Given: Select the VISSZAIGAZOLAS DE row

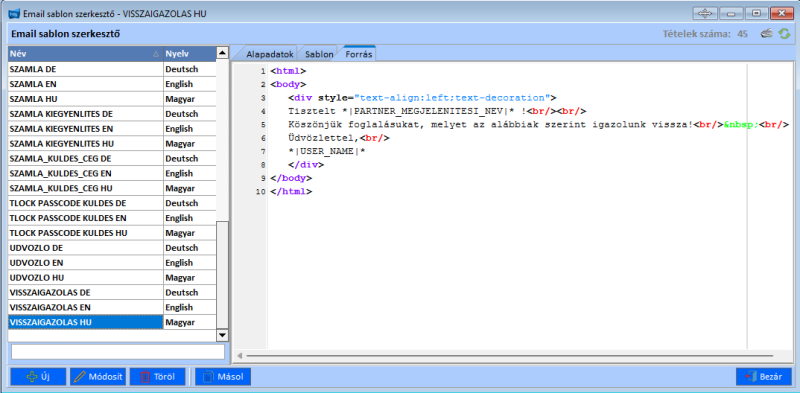Looking at the screenshot, I should coord(112,292).
